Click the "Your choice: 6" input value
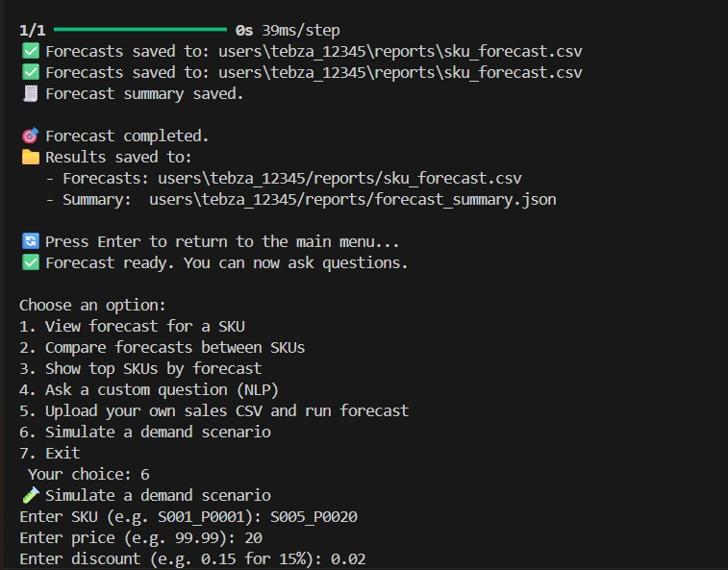The height and width of the screenshot is (570, 728). click(x=144, y=475)
